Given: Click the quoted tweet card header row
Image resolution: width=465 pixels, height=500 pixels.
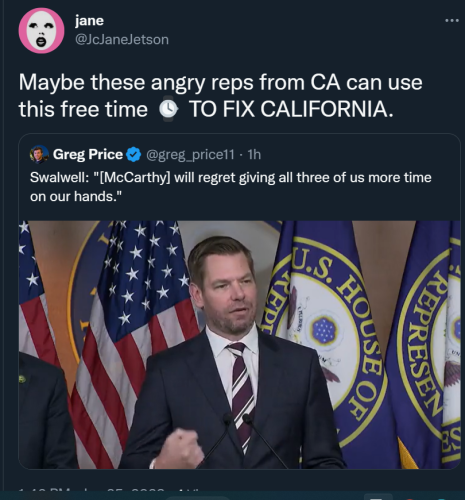Looking at the screenshot, I should point(146,155).
